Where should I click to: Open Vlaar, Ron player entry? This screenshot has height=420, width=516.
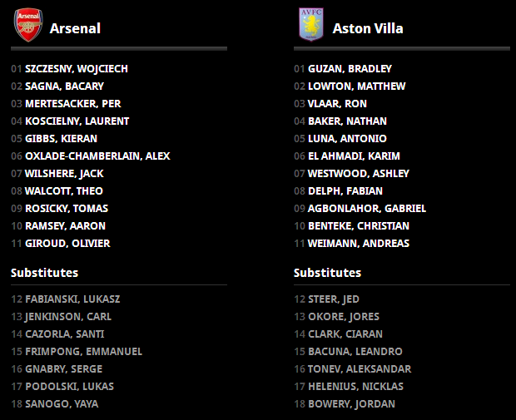(x=337, y=104)
